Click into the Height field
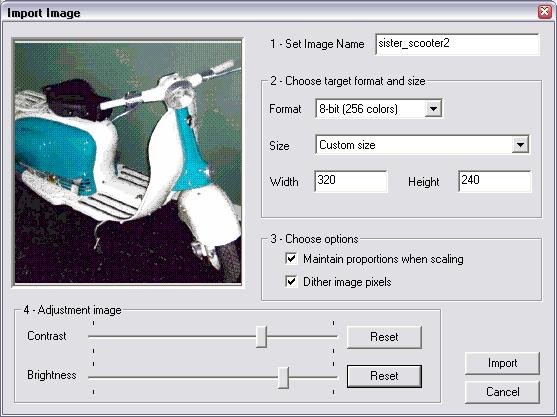 (x=495, y=181)
